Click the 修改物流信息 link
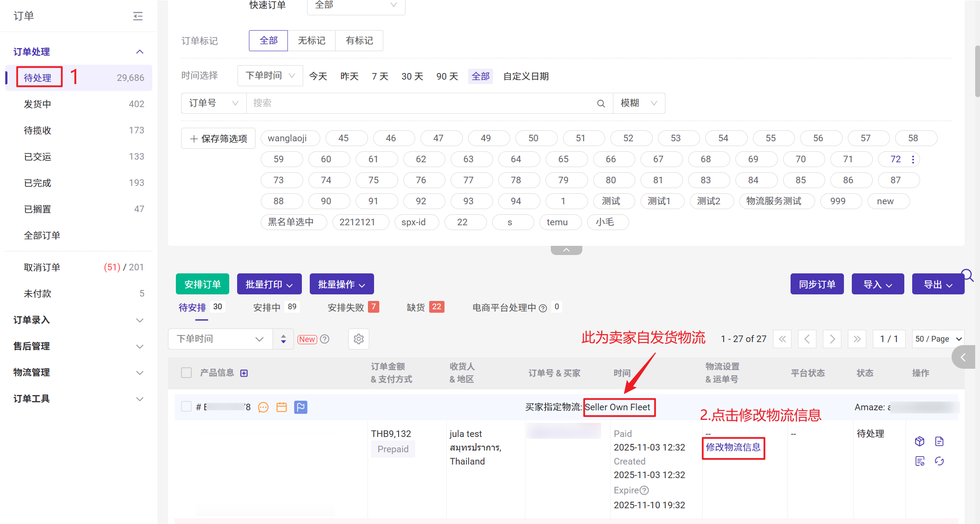 click(x=733, y=447)
